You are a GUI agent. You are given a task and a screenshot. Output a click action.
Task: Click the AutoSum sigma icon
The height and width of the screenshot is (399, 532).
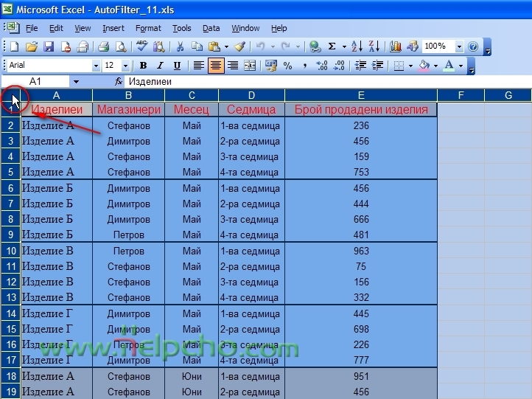(332, 46)
